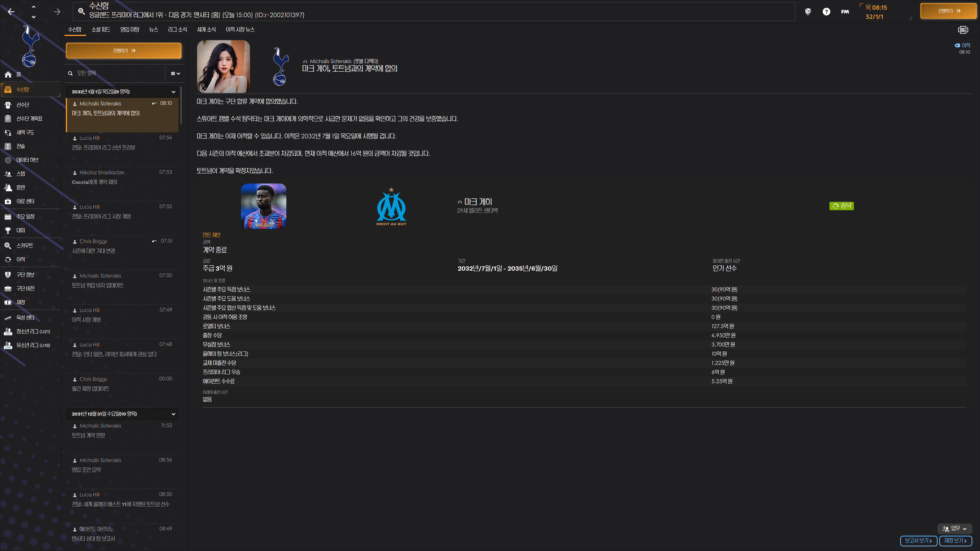Screen dimensions: 980x551
Task: Open 재정 (Finances) in the sidebar
Action: [x=20, y=302]
